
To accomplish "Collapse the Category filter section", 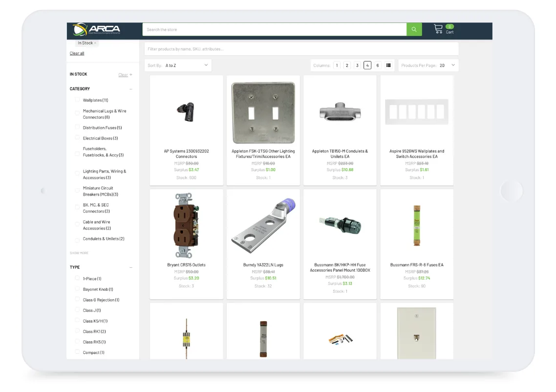I will click(x=131, y=89).
